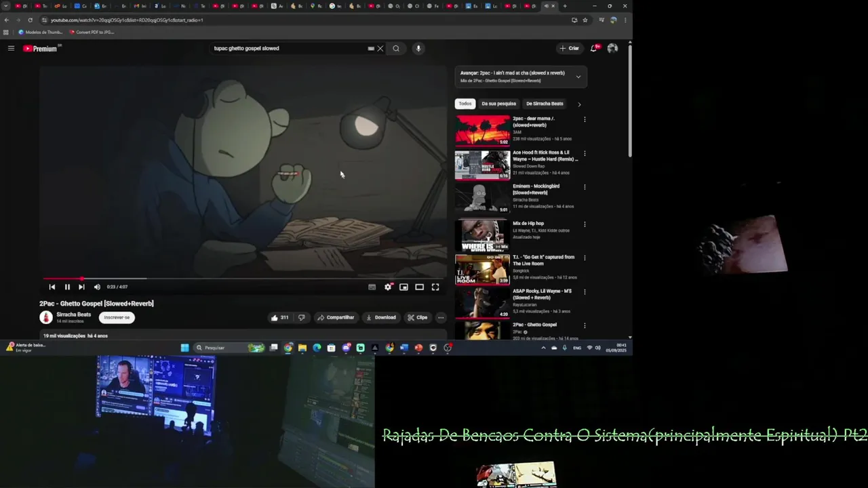Screen dimensions: 868x488
Task: Open options for ASAP Rocky M'$ video
Action: pos(585,292)
